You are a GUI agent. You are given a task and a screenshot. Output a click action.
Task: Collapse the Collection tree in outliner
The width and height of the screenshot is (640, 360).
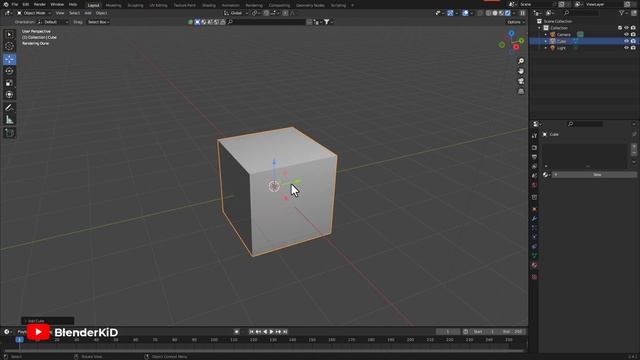[540, 28]
